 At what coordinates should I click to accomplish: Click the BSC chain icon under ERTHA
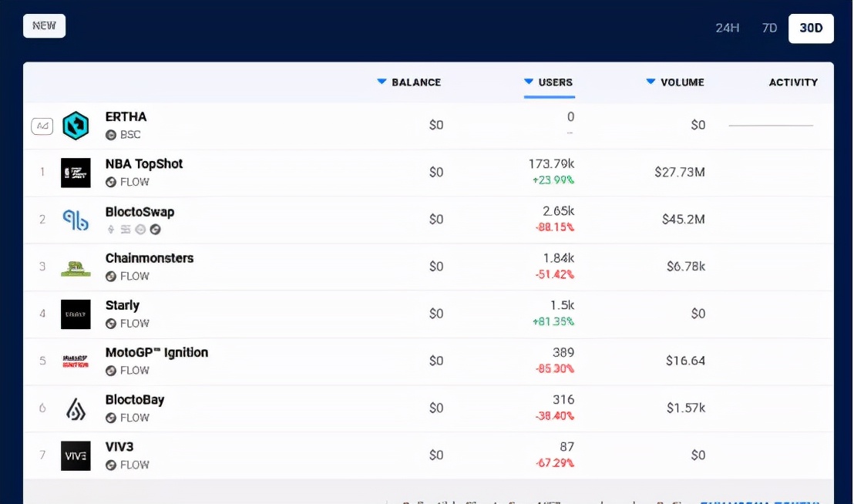coord(111,135)
